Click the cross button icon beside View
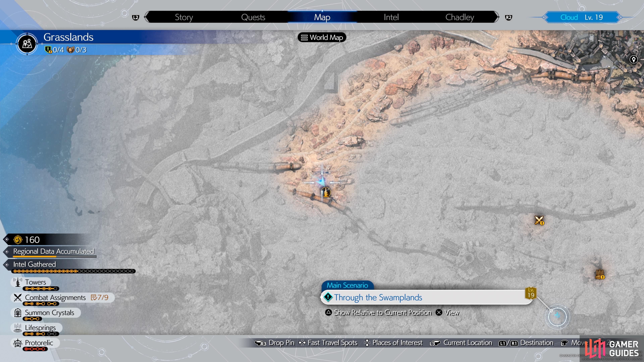The height and width of the screenshot is (362, 644). click(439, 312)
